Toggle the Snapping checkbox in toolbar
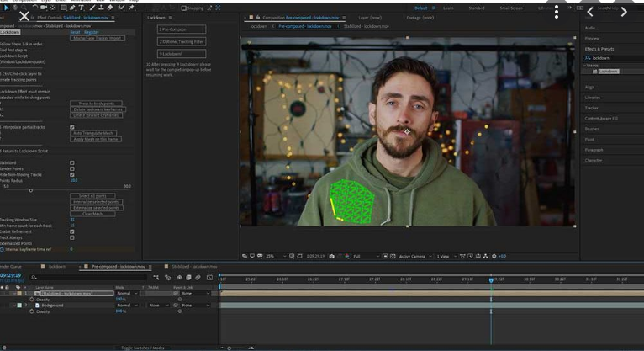644x351 pixels. click(184, 8)
